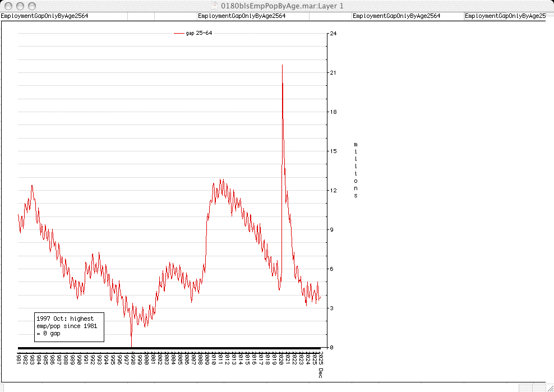Click the window resize grip corner
This screenshot has width=554, height=392.
(549, 387)
